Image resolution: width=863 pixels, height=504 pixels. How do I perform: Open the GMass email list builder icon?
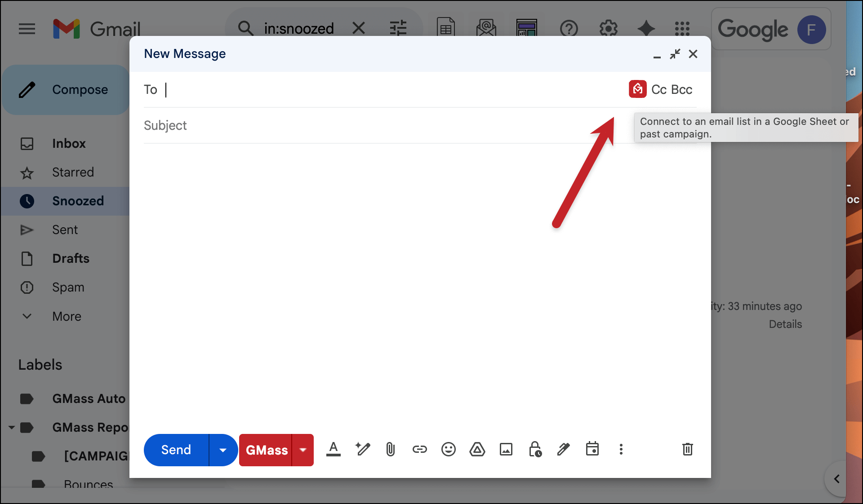(x=486, y=28)
